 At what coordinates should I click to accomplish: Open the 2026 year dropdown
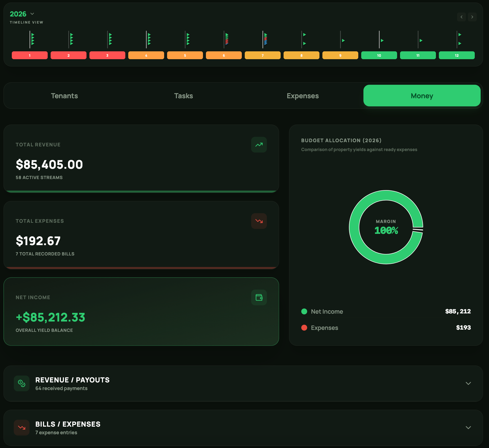tap(22, 14)
